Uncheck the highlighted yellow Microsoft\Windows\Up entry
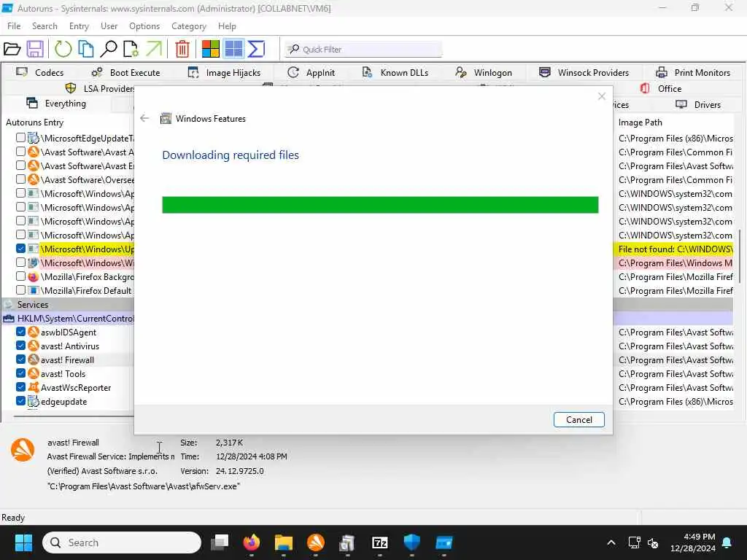Viewport: 747px width, 560px height. 20,249
